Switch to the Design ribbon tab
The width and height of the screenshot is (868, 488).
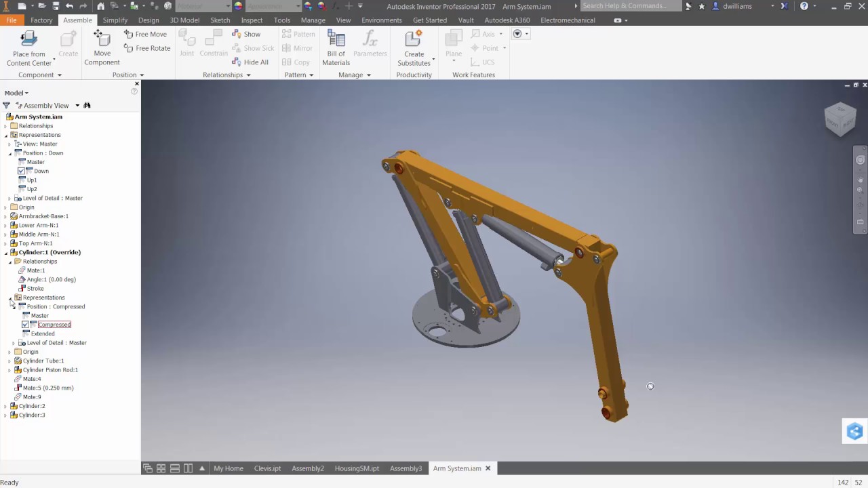click(x=149, y=20)
